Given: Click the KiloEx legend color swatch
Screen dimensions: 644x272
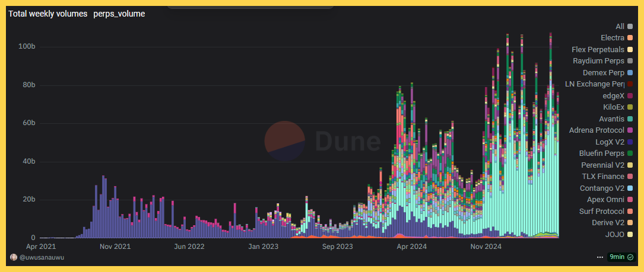Looking at the screenshot, I should click(x=630, y=107).
